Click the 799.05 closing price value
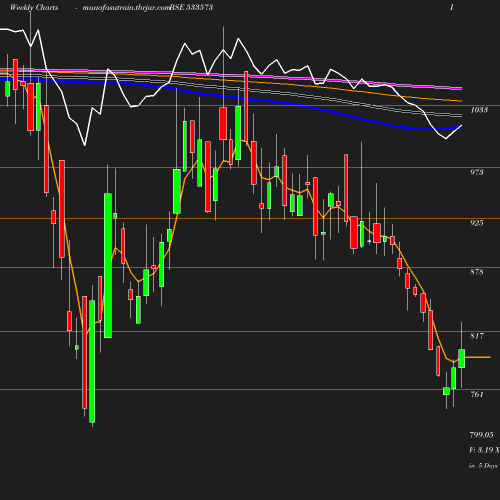This screenshot has width=500, height=500. pos(481,435)
